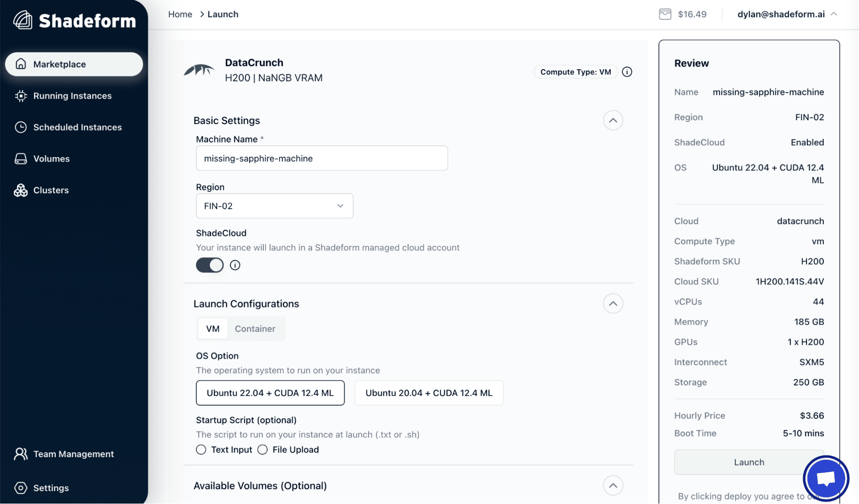
Task: Click the machine name input field
Action: (322, 158)
